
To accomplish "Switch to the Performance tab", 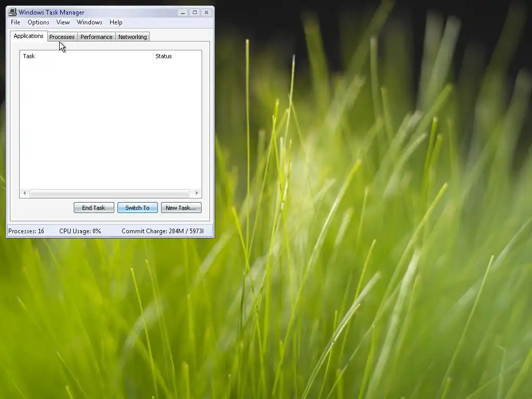I will 96,37.
